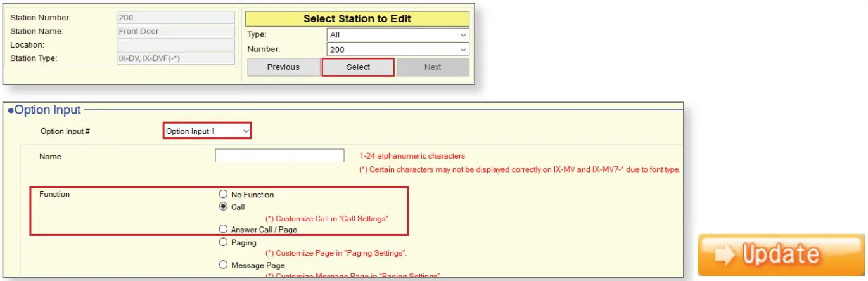Select the Call radio button
Image resolution: width=868 pixels, height=281 pixels.
222,207
